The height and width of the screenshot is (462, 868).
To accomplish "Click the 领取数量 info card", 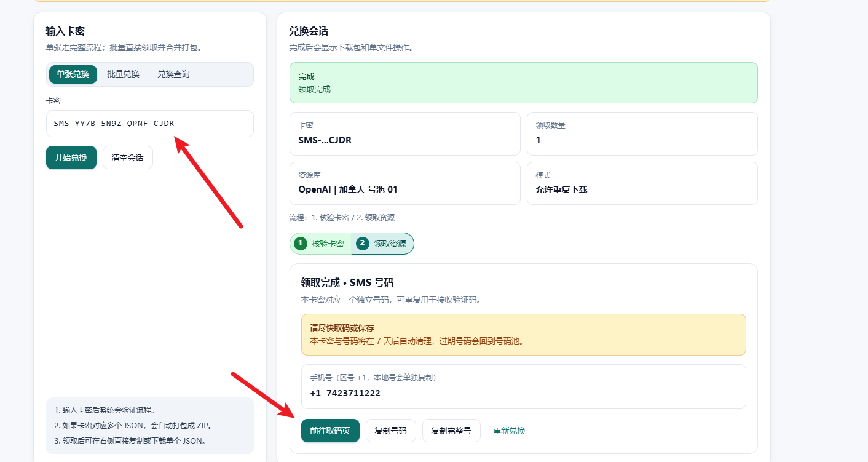I will tap(642, 133).
